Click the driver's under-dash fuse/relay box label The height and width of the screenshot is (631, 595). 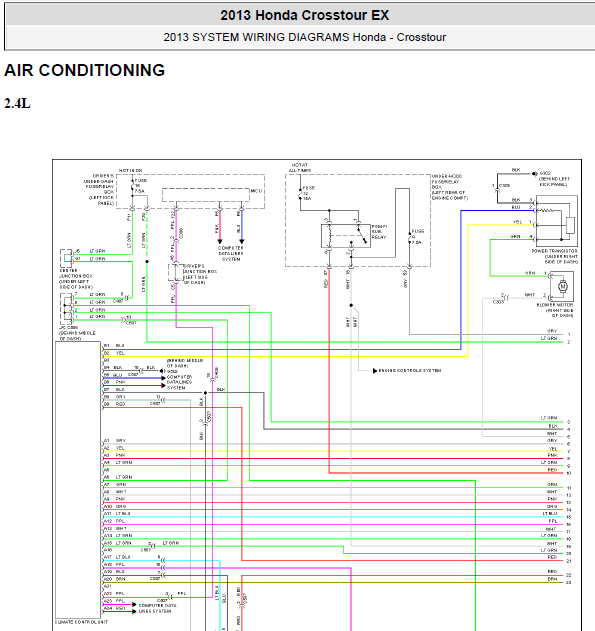point(99,190)
